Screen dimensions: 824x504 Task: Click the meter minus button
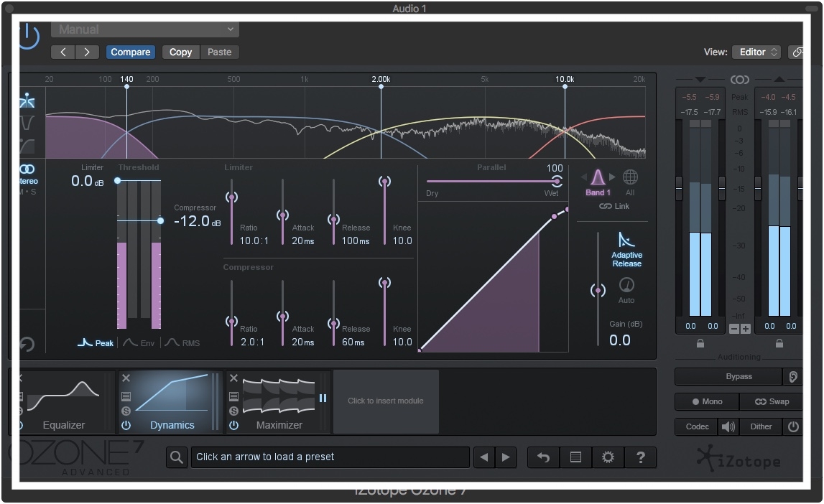pyautogui.click(x=734, y=329)
